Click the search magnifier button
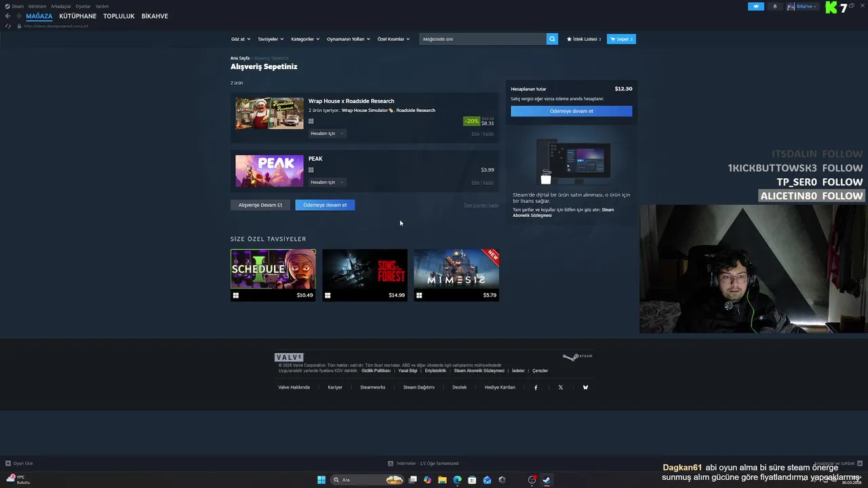The width and height of the screenshot is (868, 488). [x=552, y=39]
